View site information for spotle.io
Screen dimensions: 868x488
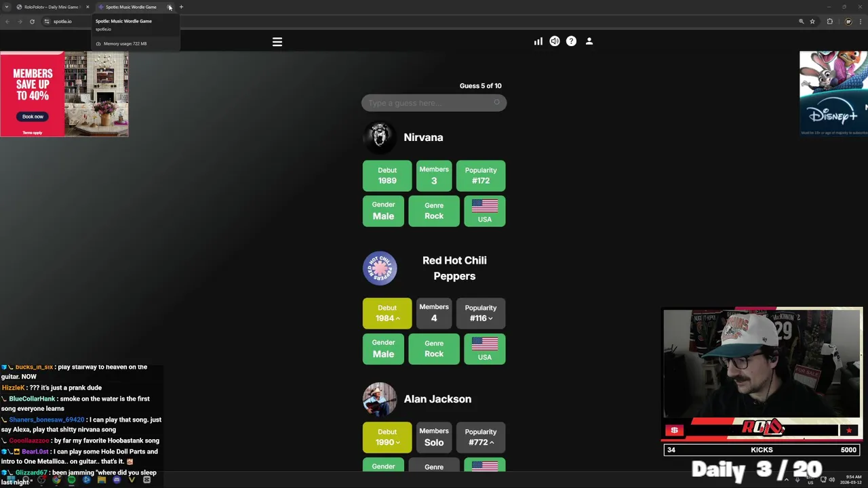(47, 21)
